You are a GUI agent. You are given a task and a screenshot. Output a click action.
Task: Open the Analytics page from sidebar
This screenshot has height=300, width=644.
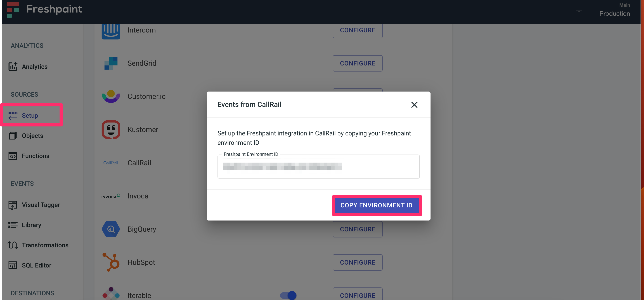[x=34, y=67]
